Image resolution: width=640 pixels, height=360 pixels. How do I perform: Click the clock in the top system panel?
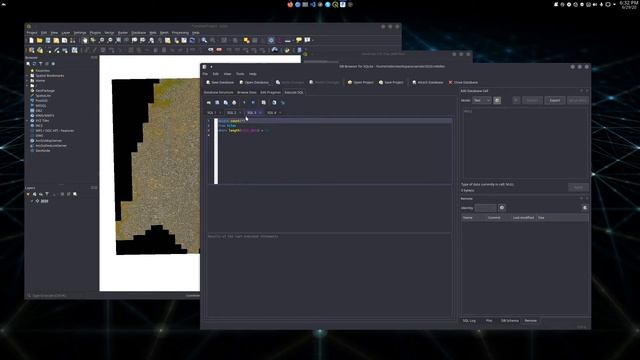coord(629,4)
